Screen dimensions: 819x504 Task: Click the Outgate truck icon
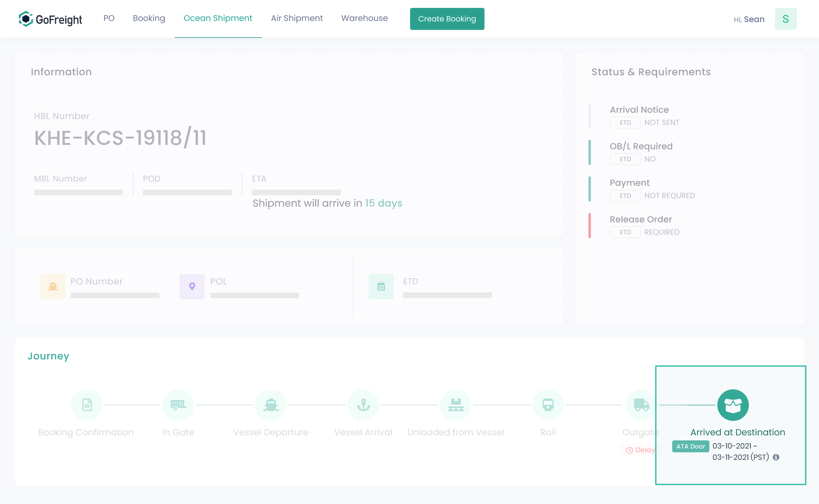click(x=641, y=405)
